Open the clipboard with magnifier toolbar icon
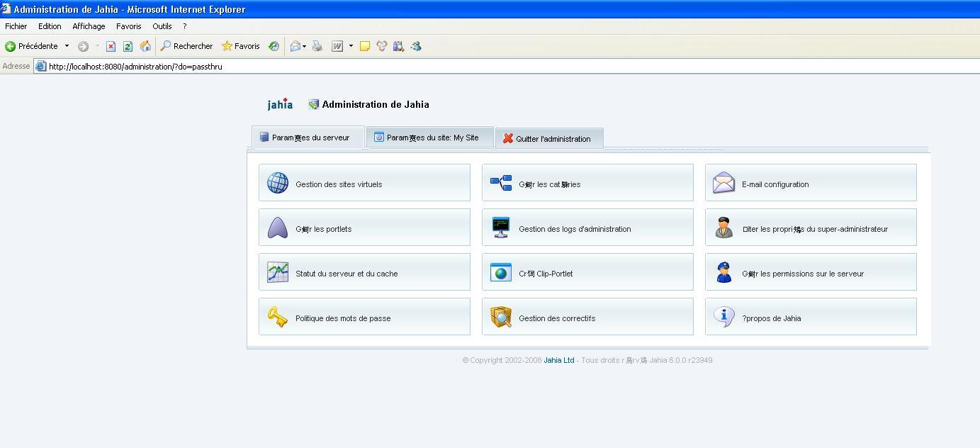Screen dimensions: 980x448 [x=399, y=46]
